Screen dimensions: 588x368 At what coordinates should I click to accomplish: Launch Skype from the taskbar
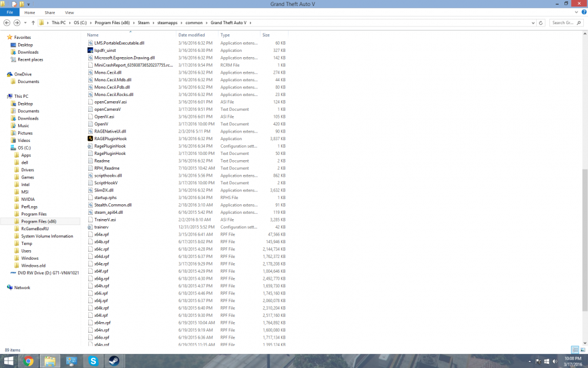click(x=93, y=360)
